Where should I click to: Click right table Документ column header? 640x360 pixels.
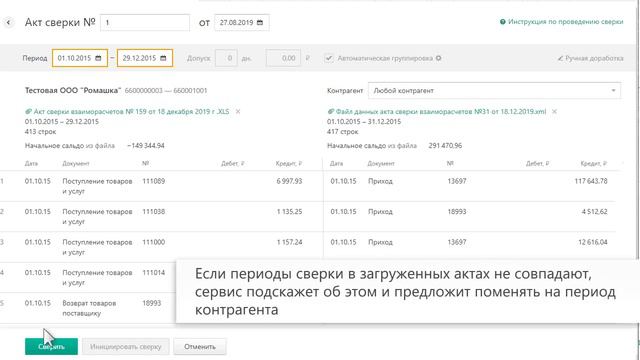[381, 163]
